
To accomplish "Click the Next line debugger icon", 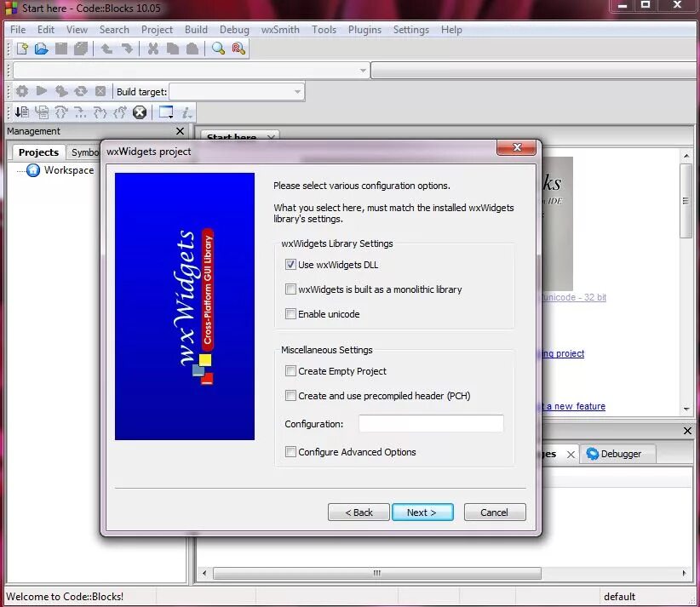I will coord(61,112).
